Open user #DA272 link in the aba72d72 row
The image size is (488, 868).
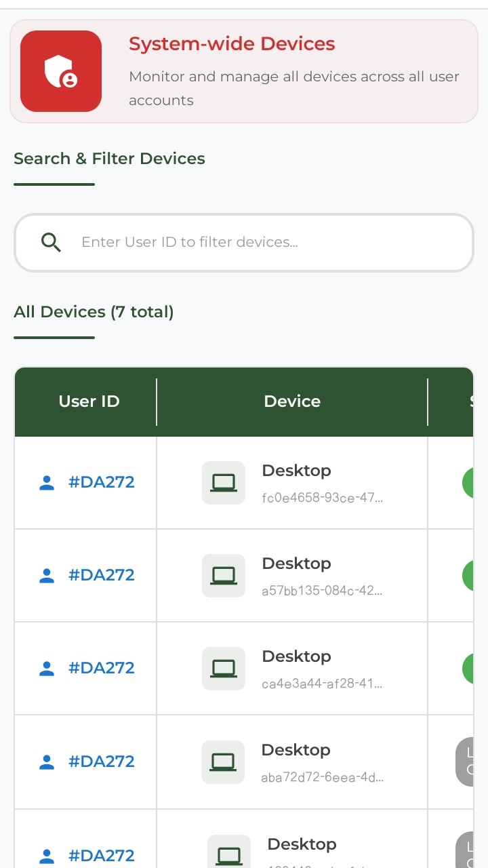(101, 762)
